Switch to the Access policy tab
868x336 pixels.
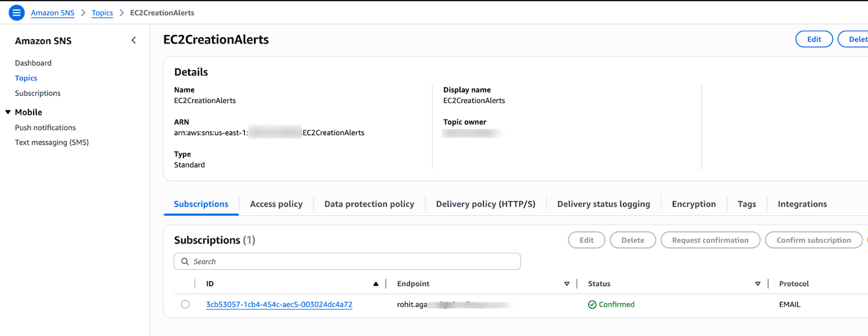[276, 204]
